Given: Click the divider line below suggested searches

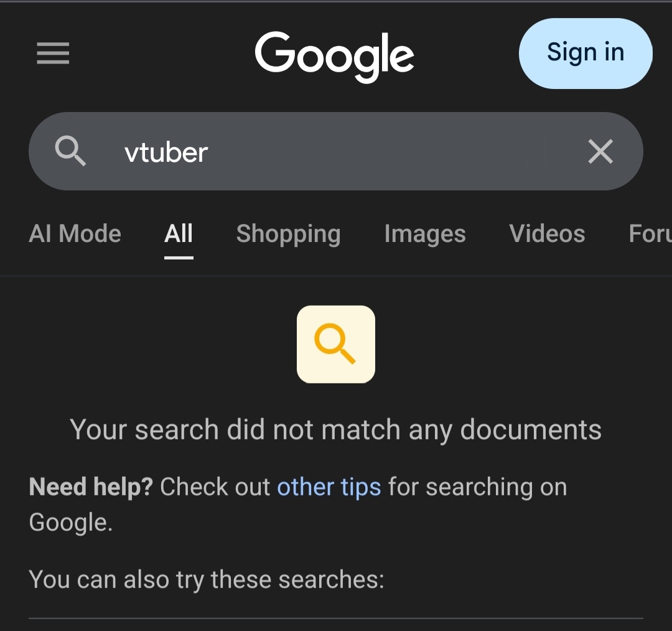Looking at the screenshot, I should (x=335, y=618).
